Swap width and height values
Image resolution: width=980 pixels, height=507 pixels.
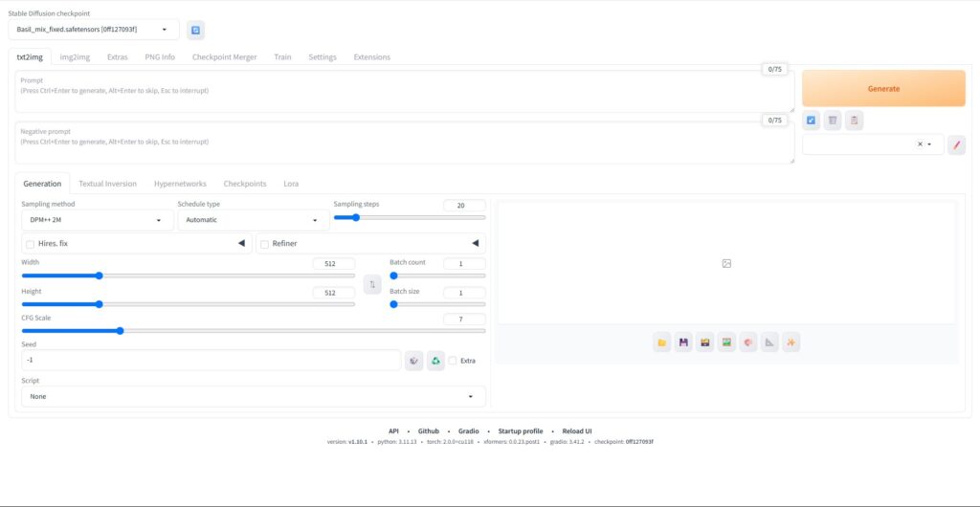372,284
